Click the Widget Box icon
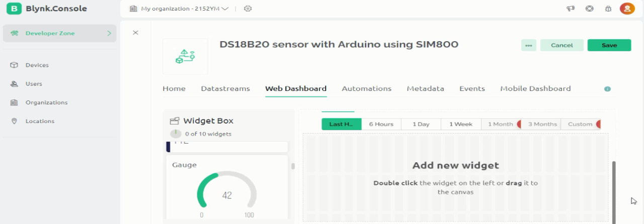The height and width of the screenshot is (224, 644). click(x=175, y=121)
